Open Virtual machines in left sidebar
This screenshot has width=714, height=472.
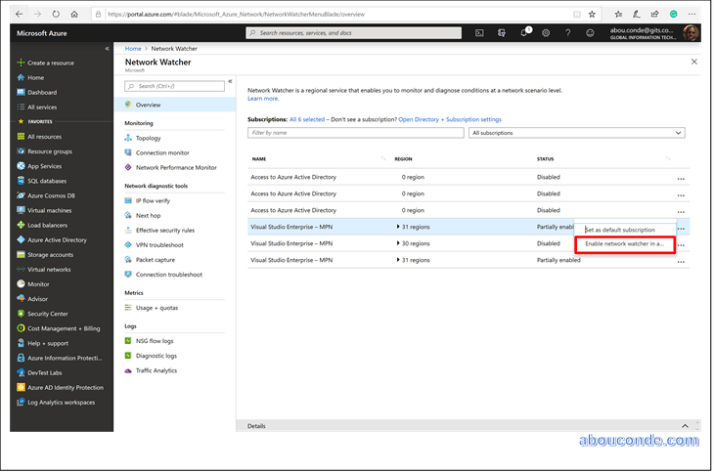pos(49,211)
